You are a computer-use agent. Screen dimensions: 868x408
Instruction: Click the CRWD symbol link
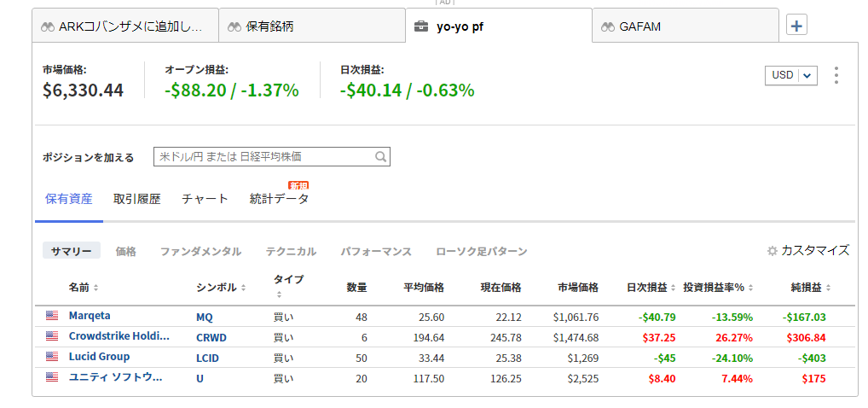(x=211, y=338)
